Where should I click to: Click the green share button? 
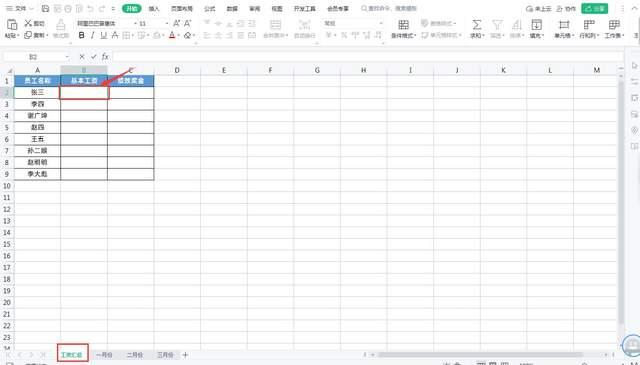pos(594,9)
